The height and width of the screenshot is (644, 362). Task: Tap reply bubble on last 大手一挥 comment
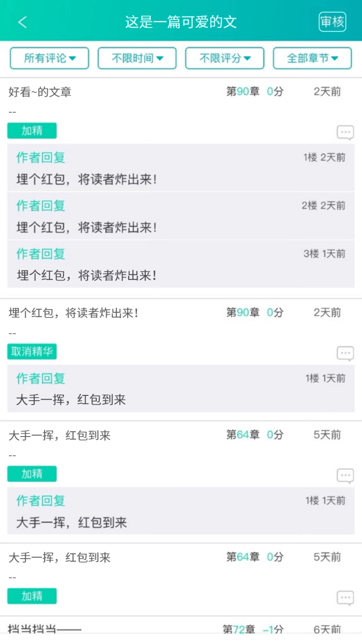tap(345, 598)
